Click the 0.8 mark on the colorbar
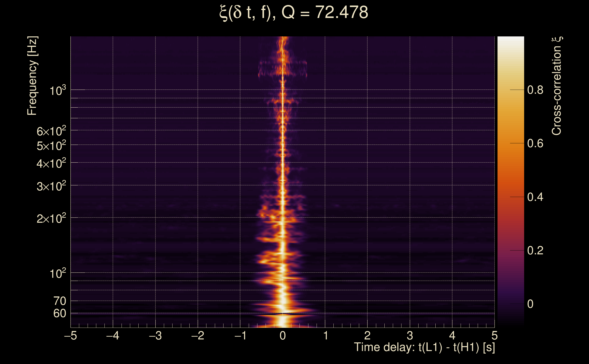This screenshot has width=589, height=364. click(x=535, y=90)
